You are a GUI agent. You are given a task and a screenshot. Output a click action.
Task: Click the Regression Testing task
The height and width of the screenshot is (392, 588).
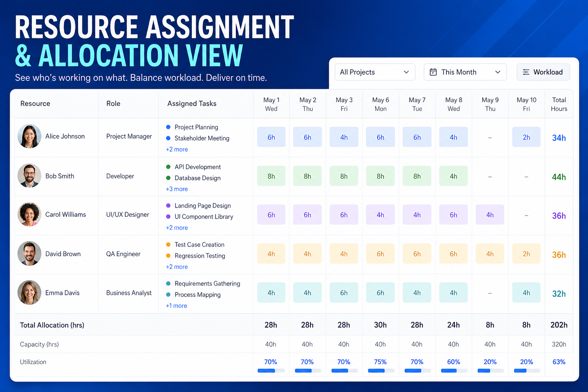pyautogui.click(x=200, y=256)
